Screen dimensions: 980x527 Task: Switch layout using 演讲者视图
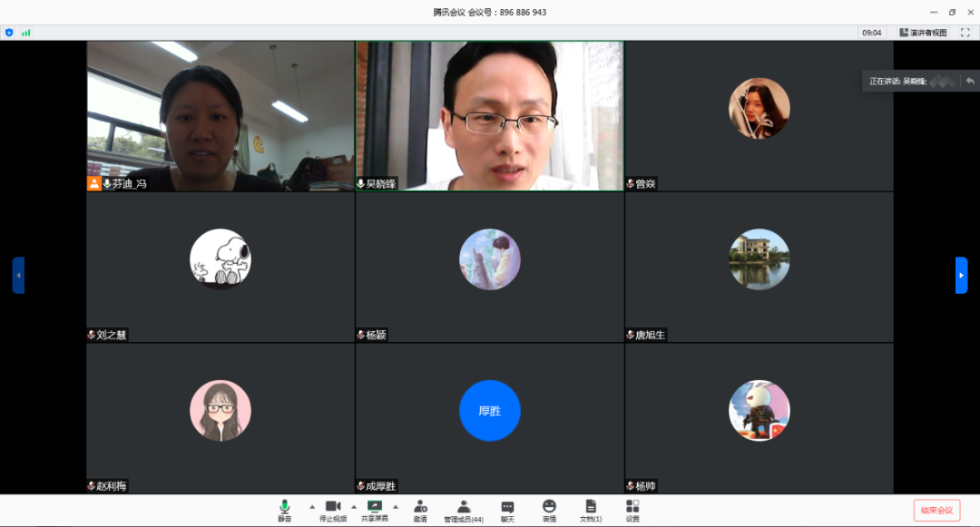tap(923, 33)
